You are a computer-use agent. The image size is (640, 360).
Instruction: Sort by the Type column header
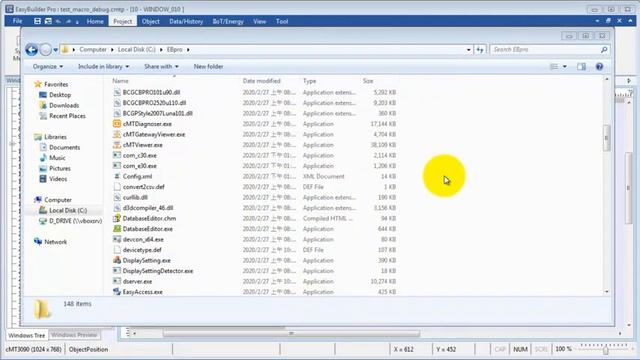click(309, 81)
